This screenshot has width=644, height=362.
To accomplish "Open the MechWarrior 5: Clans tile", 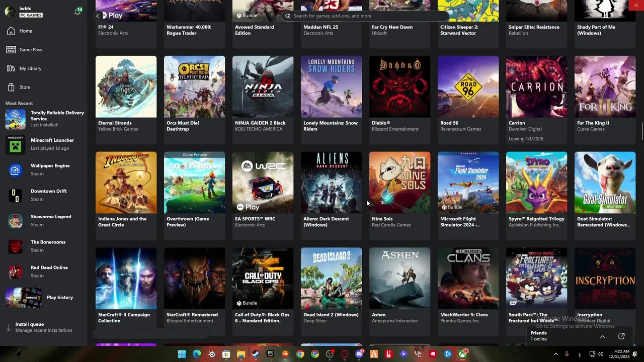I will click(x=468, y=291).
